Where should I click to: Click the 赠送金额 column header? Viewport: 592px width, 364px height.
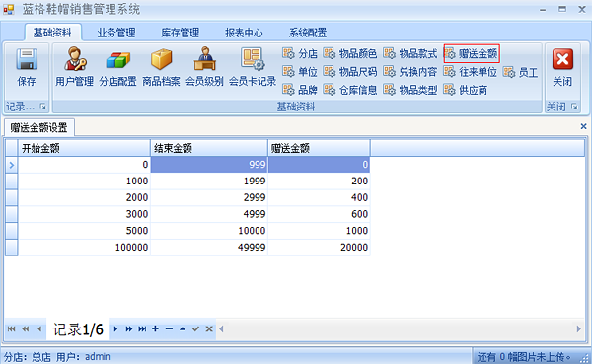coord(319,148)
